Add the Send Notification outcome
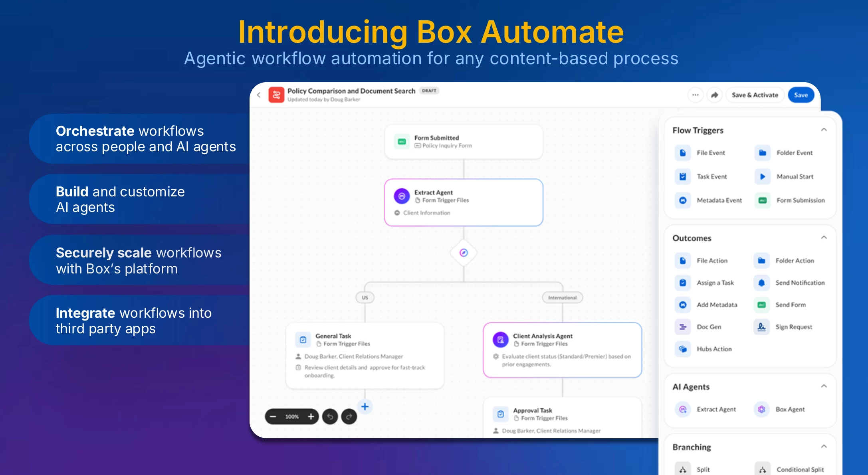Viewport: 868px width, 475px height. click(799, 283)
